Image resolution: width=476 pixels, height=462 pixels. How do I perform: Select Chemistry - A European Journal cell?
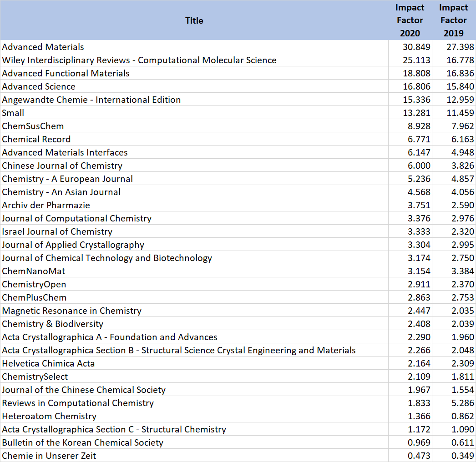[67, 179]
